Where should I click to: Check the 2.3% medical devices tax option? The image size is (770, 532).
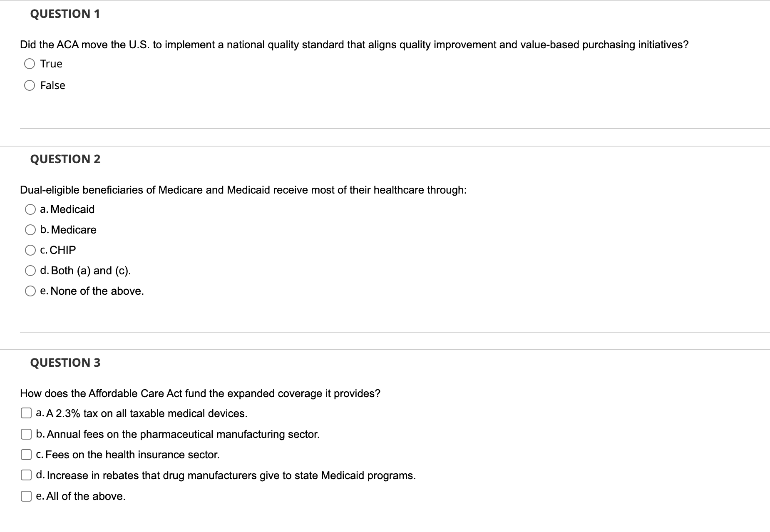26,413
